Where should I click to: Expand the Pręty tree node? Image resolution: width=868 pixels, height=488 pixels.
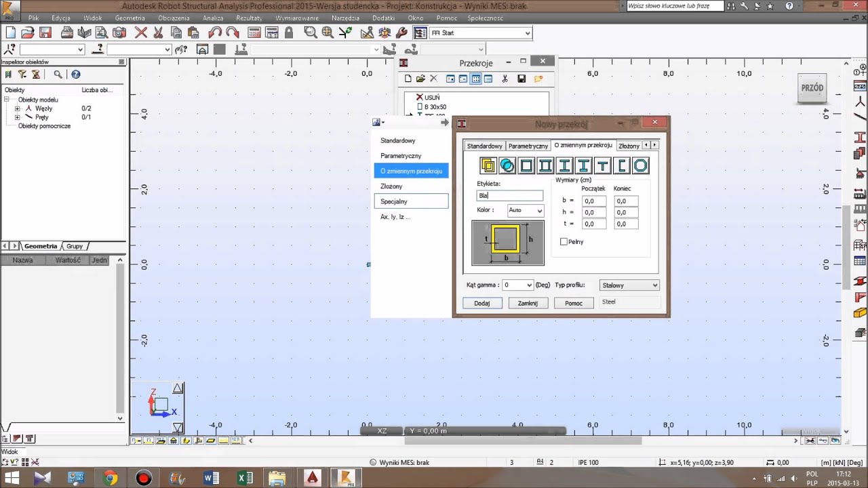click(x=18, y=117)
